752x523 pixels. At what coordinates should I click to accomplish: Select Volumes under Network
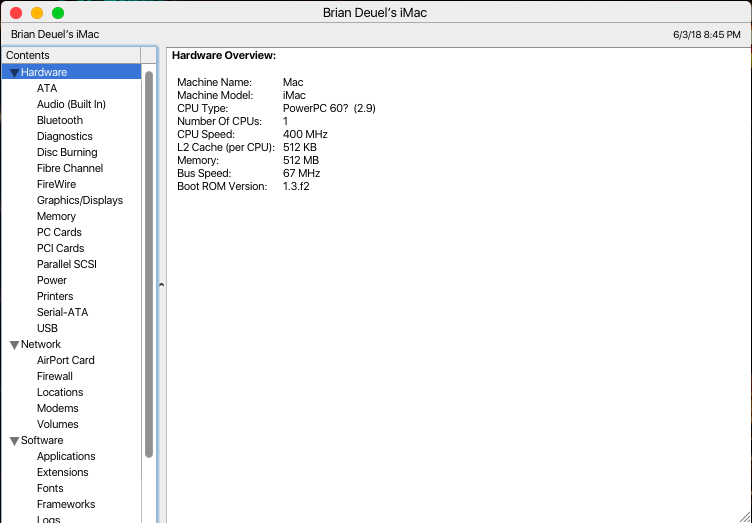pos(58,424)
